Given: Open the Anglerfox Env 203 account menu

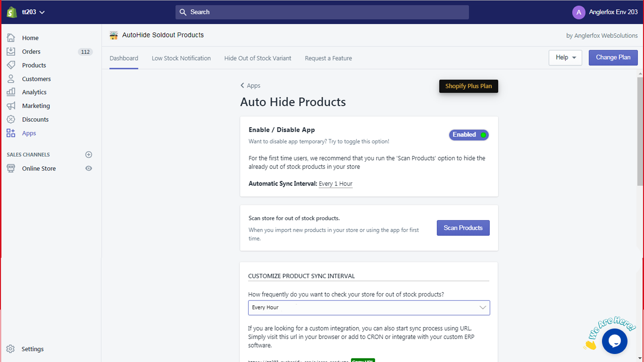Looking at the screenshot, I should [605, 12].
